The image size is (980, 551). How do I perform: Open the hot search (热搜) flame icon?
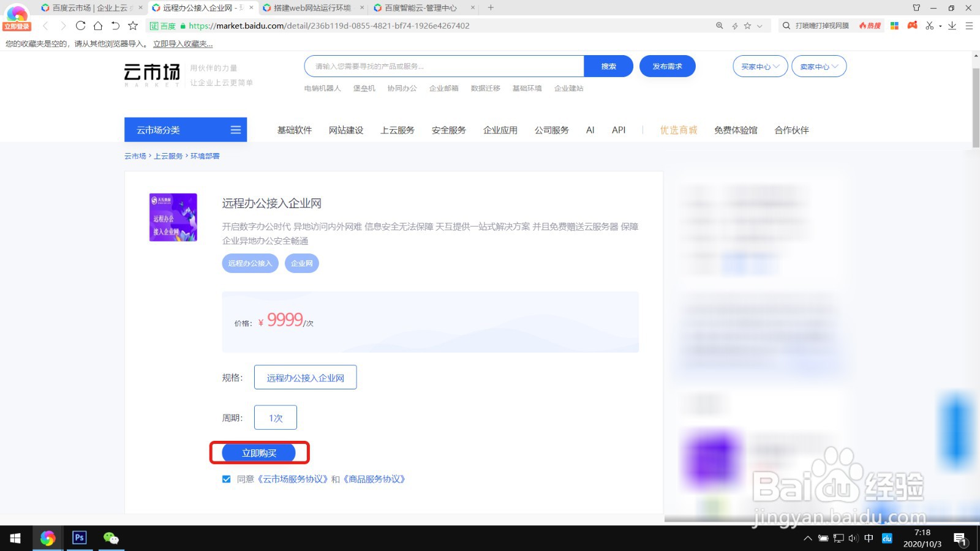[x=870, y=26]
